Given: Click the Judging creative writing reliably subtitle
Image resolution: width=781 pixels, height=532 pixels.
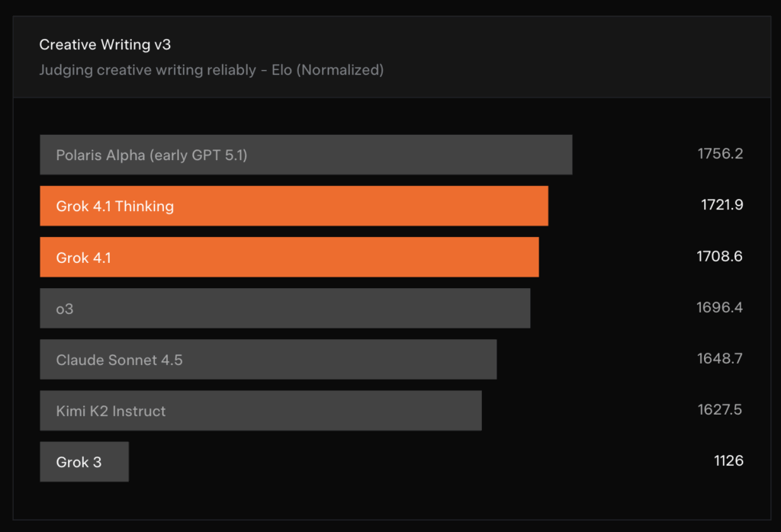Looking at the screenshot, I should pyautogui.click(x=211, y=70).
